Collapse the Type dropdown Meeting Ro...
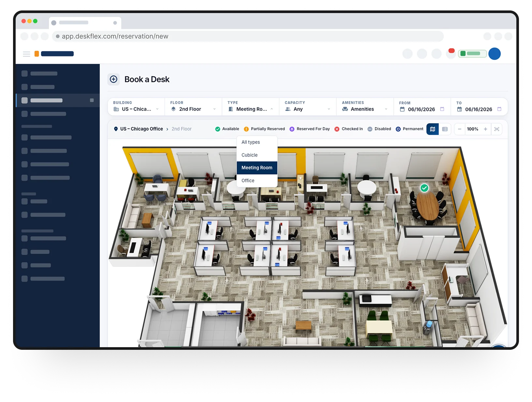Image resolution: width=532 pixels, height=402 pixels. pyautogui.click(x=250, y=107)
